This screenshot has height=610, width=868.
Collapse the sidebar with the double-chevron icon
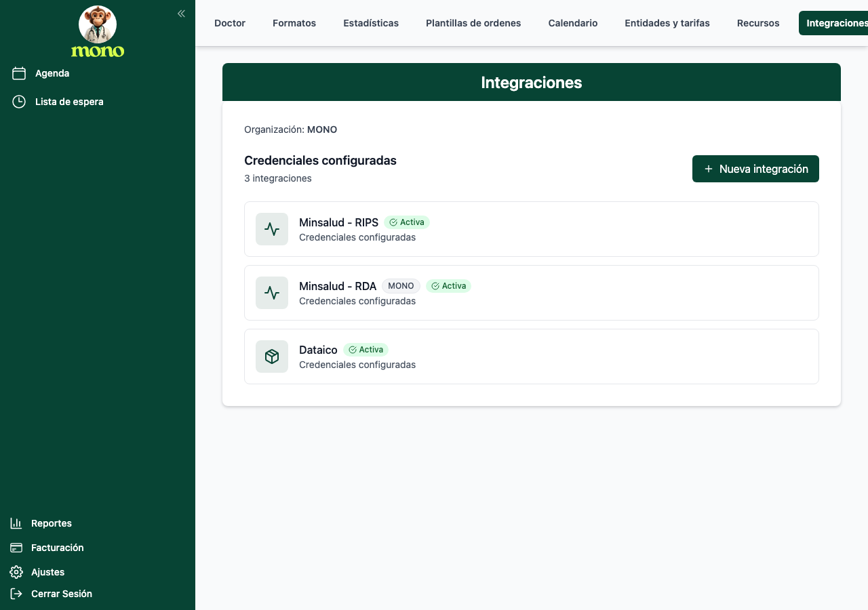click(181, 14)
